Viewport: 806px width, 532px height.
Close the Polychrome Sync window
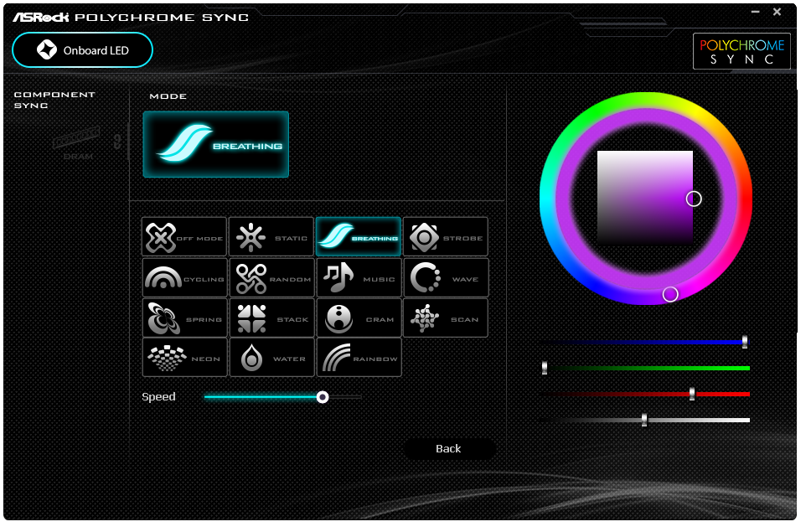point(778,11)
